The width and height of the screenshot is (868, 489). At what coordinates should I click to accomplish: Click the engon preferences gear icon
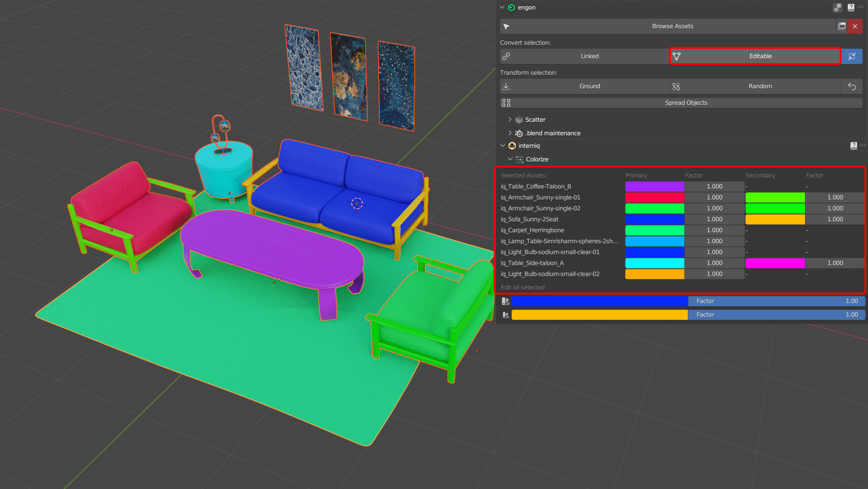837,7
